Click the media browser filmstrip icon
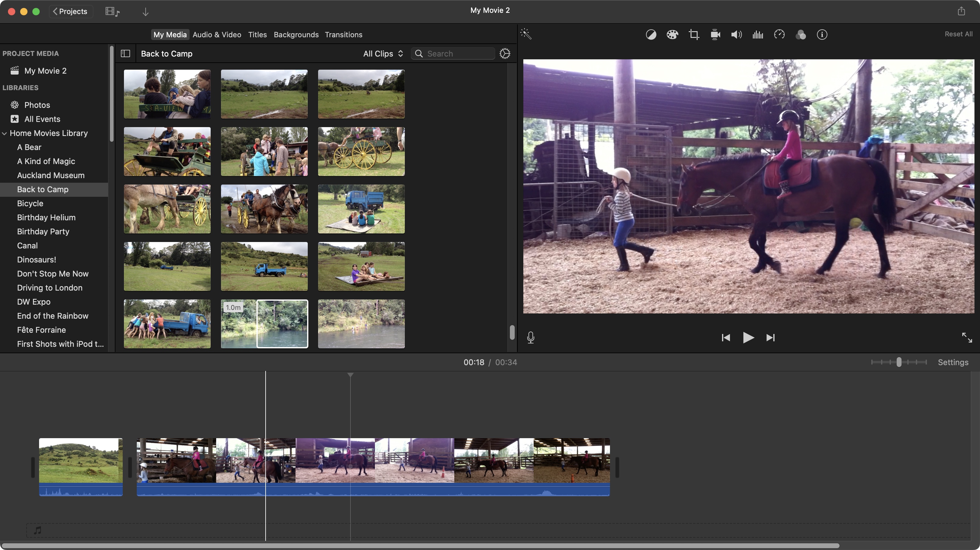This screenshot has width=980, height=550. pos(112,11)
